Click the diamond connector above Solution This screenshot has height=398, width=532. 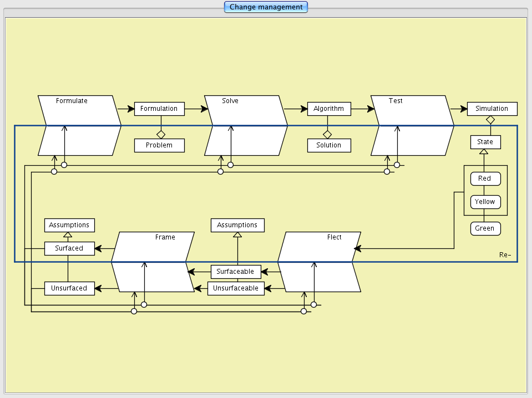coord(327,134)
